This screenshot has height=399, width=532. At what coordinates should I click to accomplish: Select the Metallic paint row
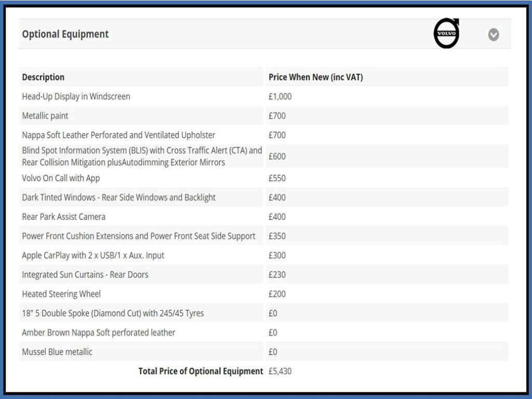tap(45, 116)
